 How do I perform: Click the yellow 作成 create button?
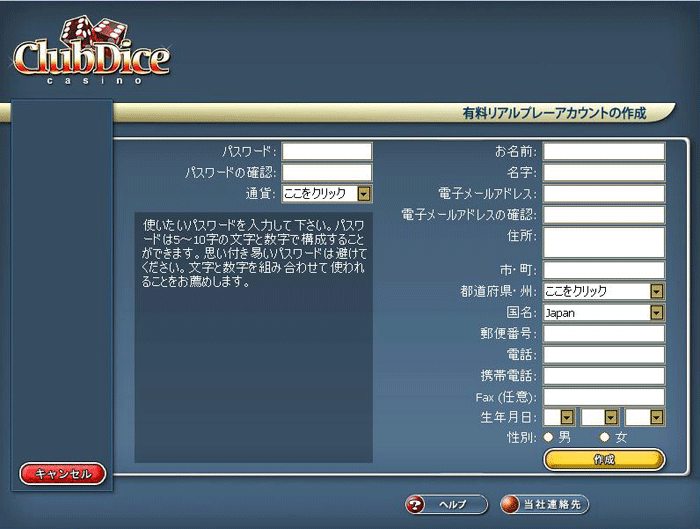click(604, 459)
